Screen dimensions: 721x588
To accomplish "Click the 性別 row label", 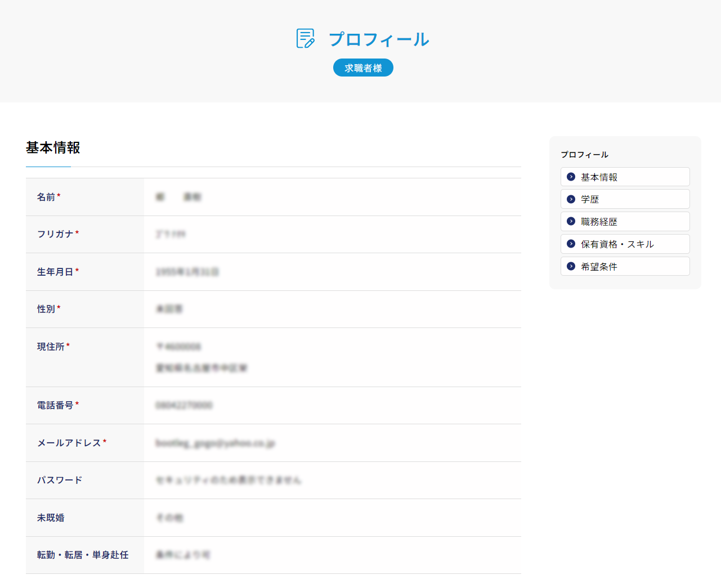I will coord(46,309).
